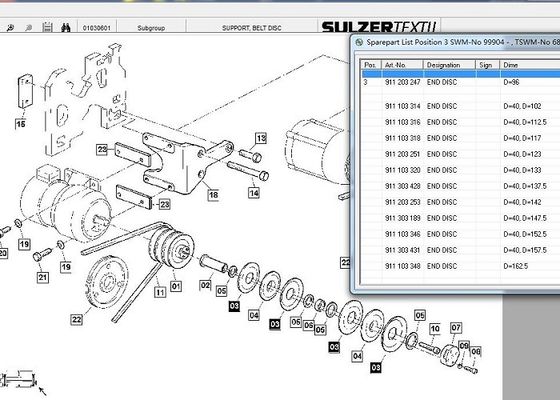Click the greyed zoom out magnifier icon
Screen dimensions: 560x400
click(x=29, y=28)
